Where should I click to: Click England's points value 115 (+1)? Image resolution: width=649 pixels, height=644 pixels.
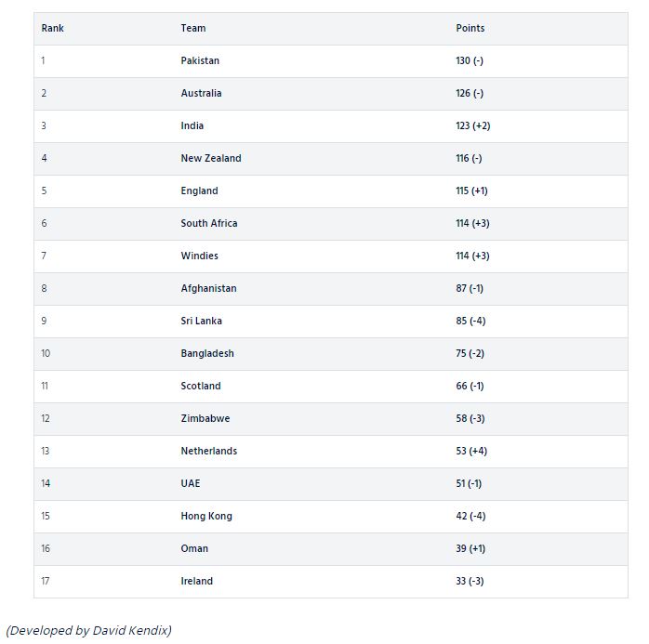tap(471, 191)
